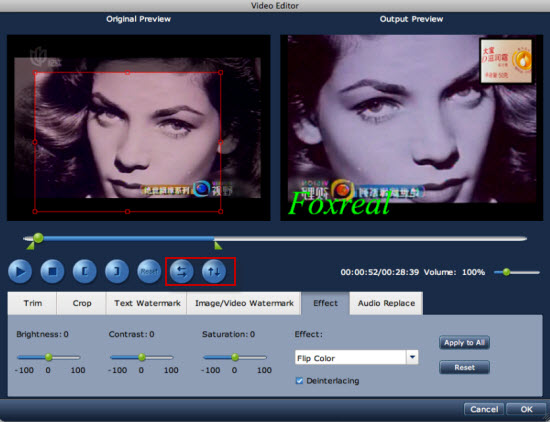
Task: Click the Contrast slider handle
Action: coord(142,357)
